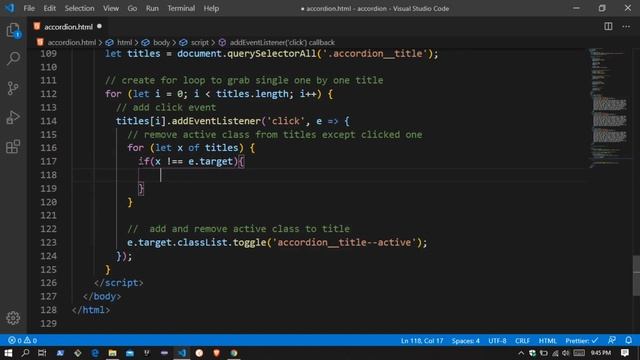Click the </script> closing tag
This screenshot has height=360, width=640.
coord(118,283)
